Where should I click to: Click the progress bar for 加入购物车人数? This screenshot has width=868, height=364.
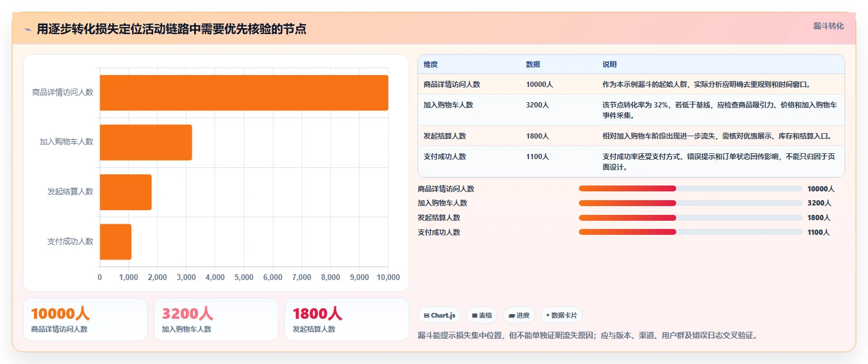(x=690, y=203)
